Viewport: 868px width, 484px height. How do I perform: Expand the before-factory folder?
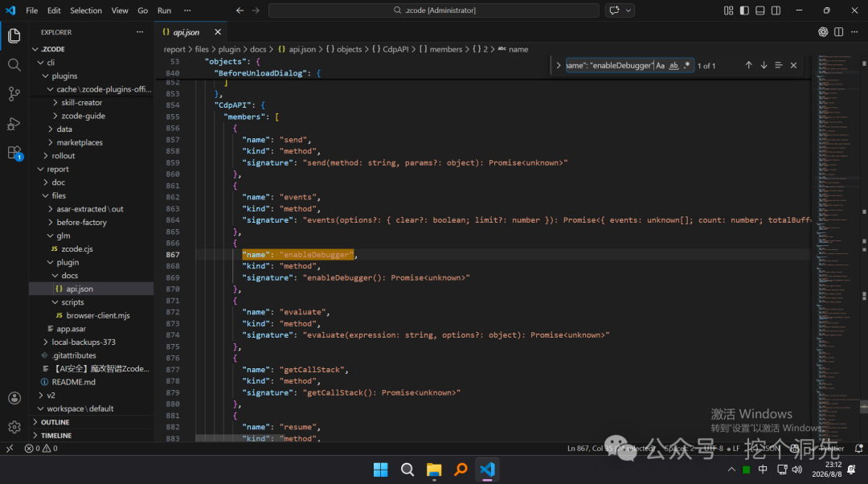tap(92, 222)
